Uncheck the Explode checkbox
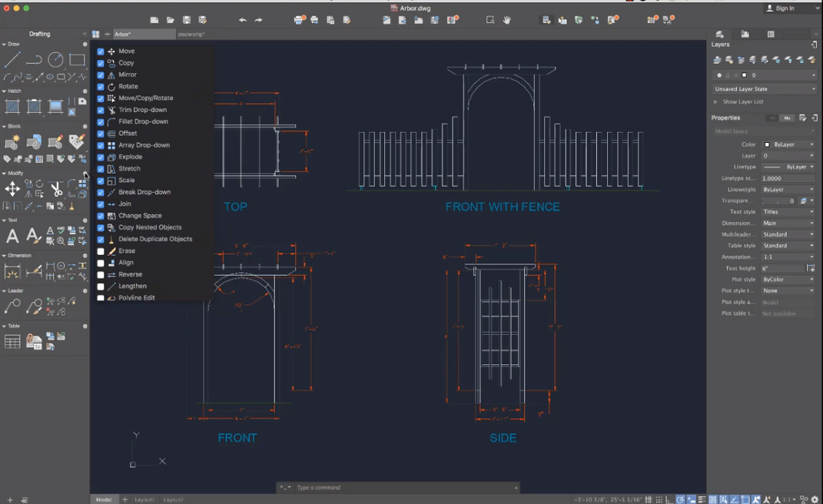The width and height of the screenshot is (823, 504). pyautogui.click(x=101, y=157)
